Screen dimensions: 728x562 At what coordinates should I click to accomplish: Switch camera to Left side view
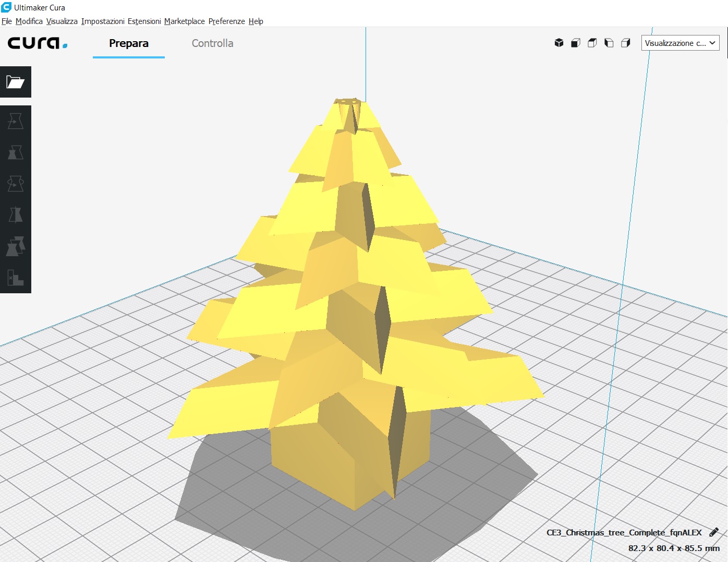tap(609, 43)
